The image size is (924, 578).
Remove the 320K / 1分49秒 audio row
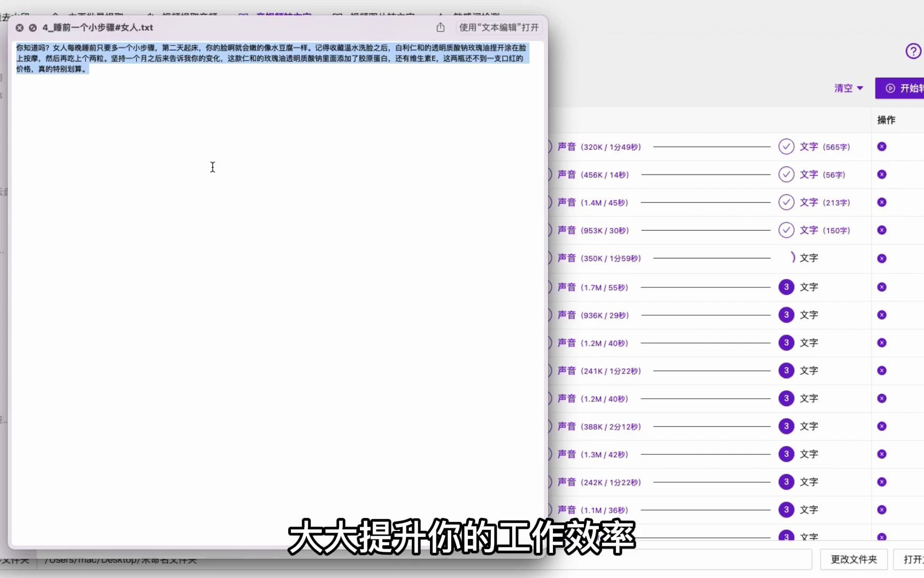pyautogui.click(x=882, y=147)
